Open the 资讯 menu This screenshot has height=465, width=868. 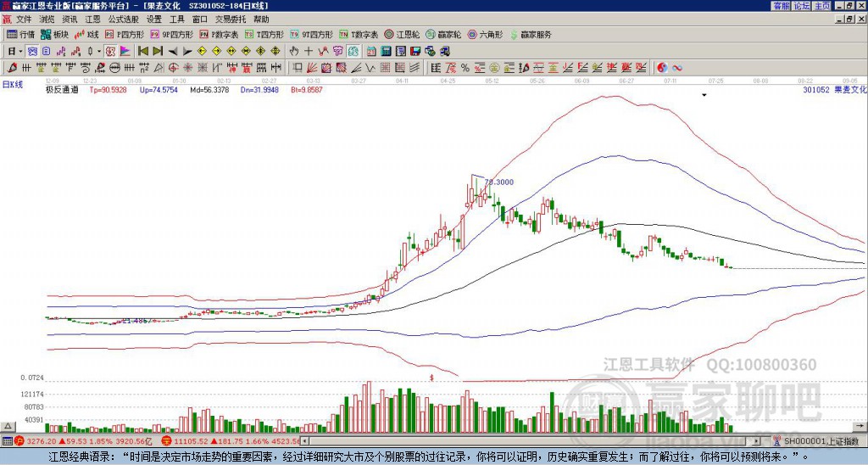[x=70, y=20]
